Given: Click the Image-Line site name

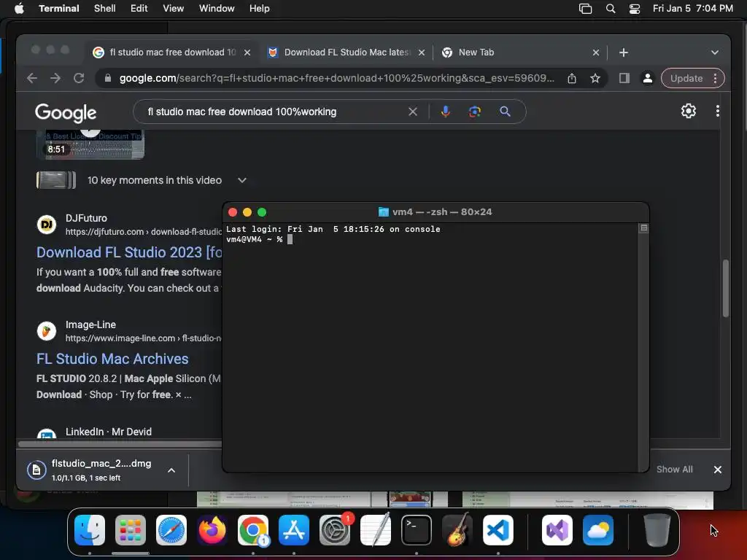Looking at the screenshot, I should coord(90,324).
